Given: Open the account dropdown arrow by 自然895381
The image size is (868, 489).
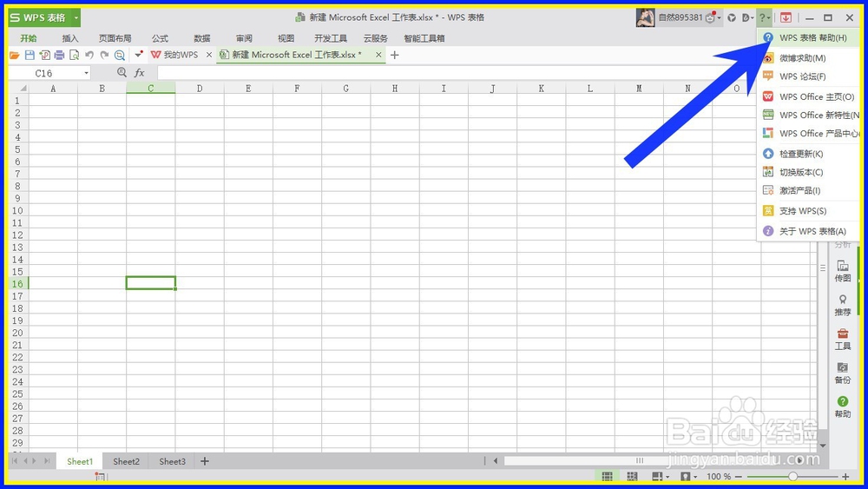Looking at the screenshot, I should pos(719,18).
